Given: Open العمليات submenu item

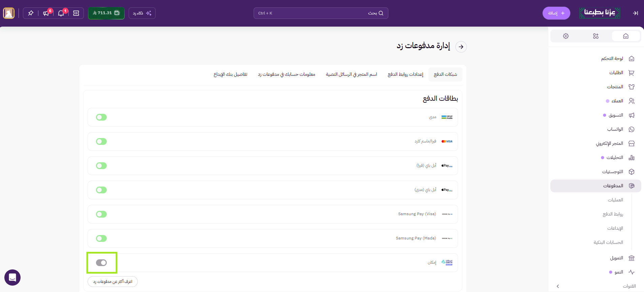Looking at the screenshot, I should pyautogui.click(x=615, y=200).
